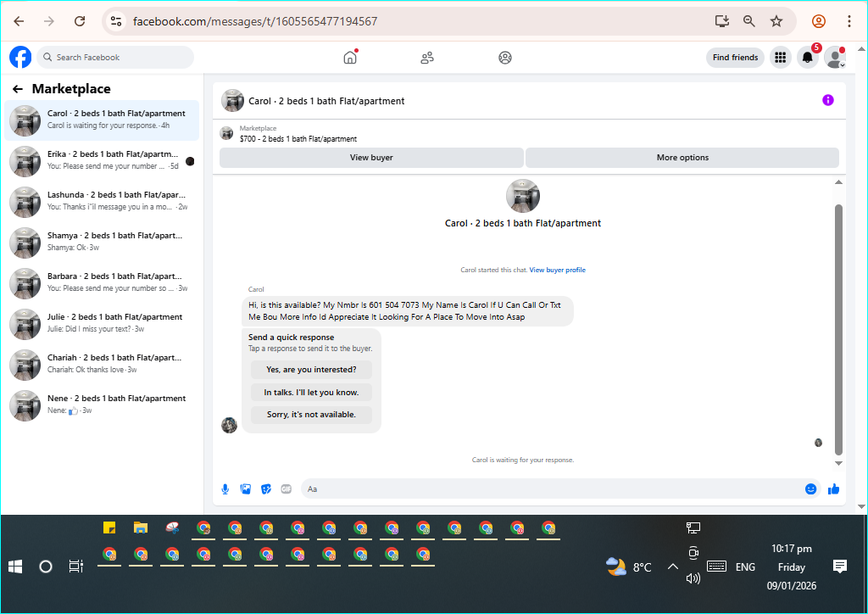868x614 pixels.
Task: Open the browser zoom magnifier icon
Action: coord(749,21)
